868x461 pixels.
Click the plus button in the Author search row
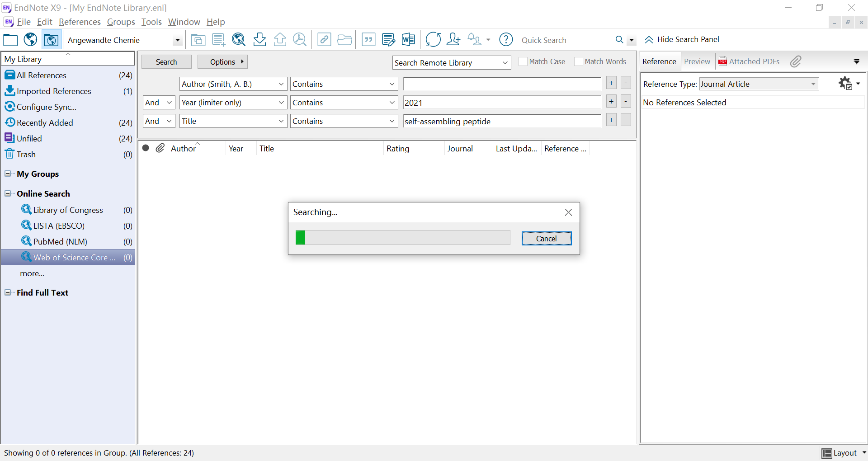click(x=611, y=83)
